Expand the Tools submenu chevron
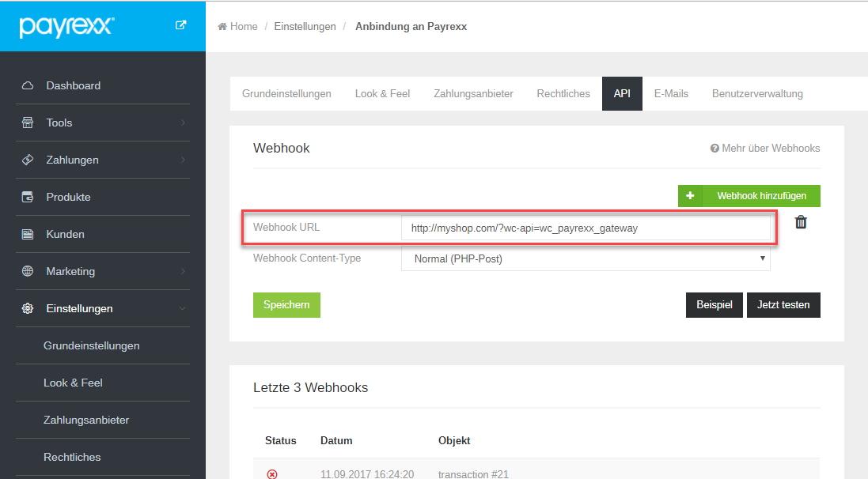The width and height of the screenshot is (868, 479). pos(183,123)
